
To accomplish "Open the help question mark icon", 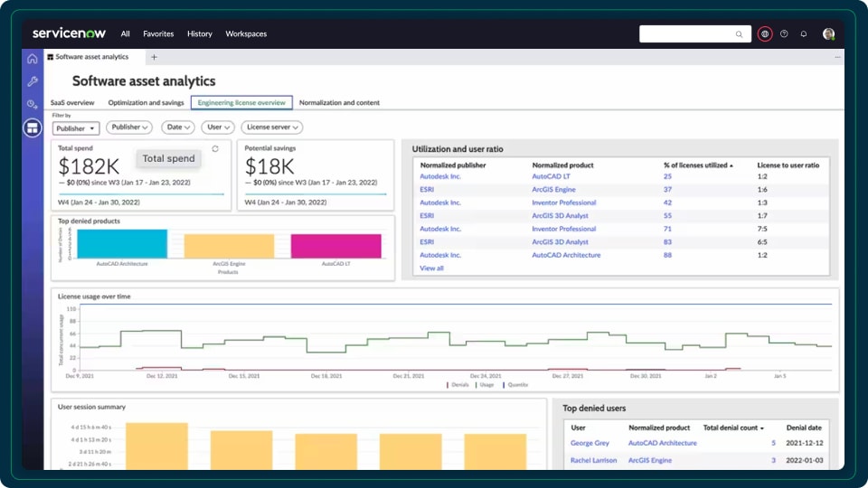I will [784, 34].
